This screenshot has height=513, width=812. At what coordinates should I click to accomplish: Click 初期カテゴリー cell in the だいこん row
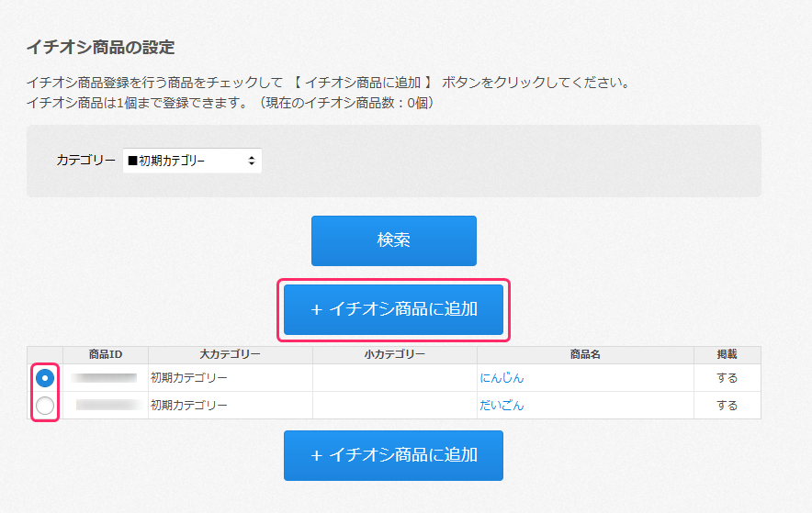[x=189, y=406]
